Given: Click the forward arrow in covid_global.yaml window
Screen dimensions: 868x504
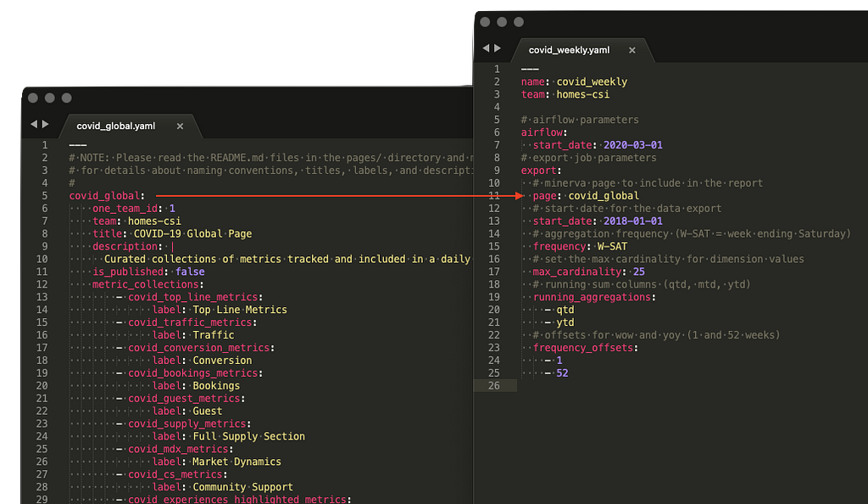Looking at the screenshot, I should pos(46,124).
